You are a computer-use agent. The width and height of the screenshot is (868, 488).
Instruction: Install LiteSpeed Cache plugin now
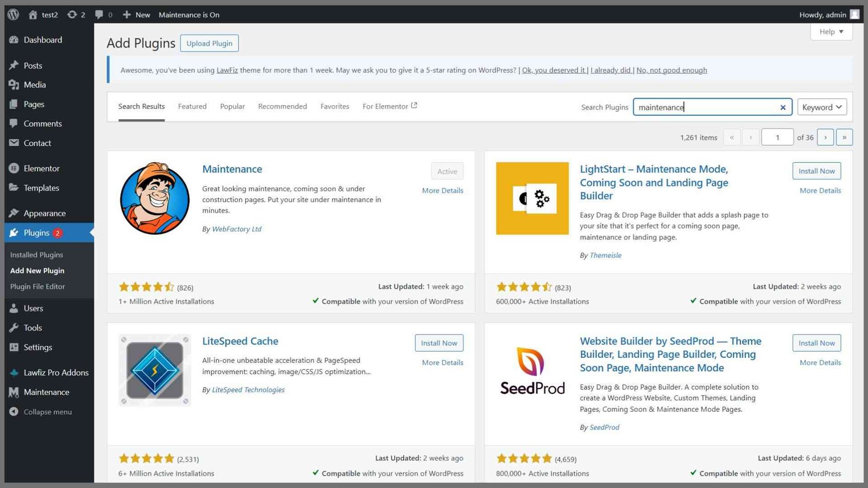click(439, 343)
